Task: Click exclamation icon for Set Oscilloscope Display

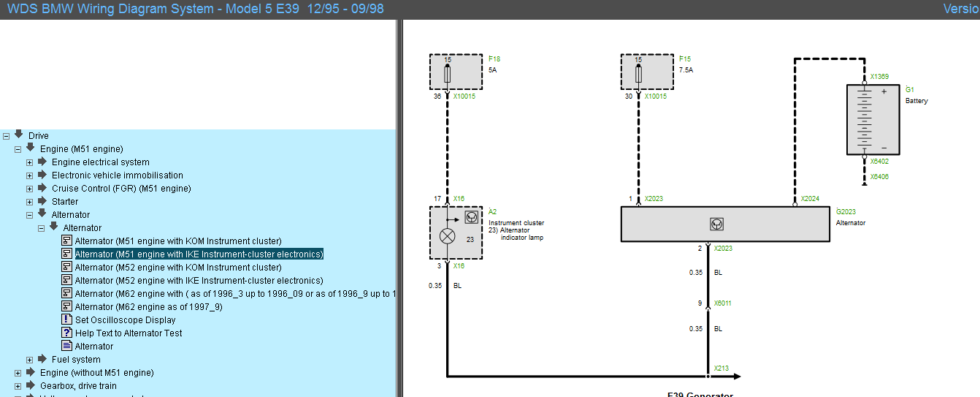Action: tap(67, 320)
